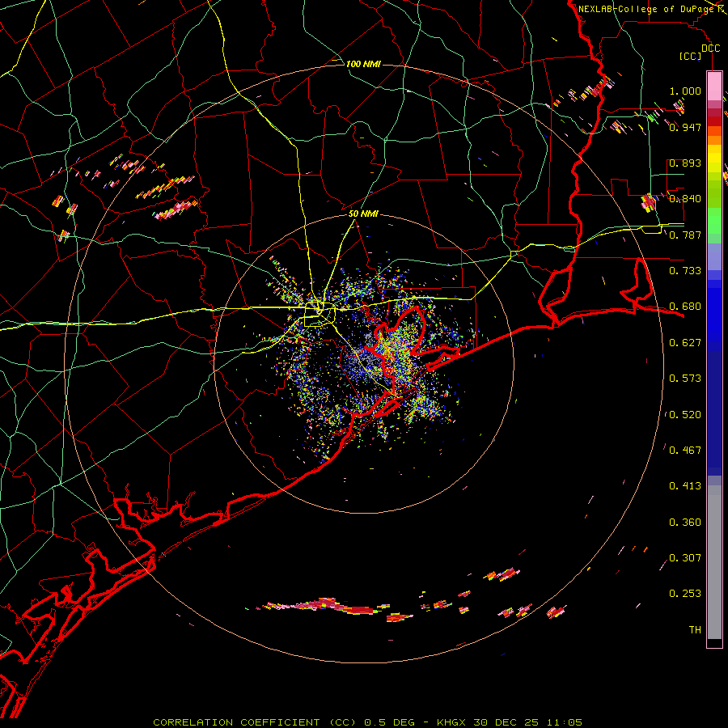
Task: Click the 0.253 scale value
Action: point(685,594)
